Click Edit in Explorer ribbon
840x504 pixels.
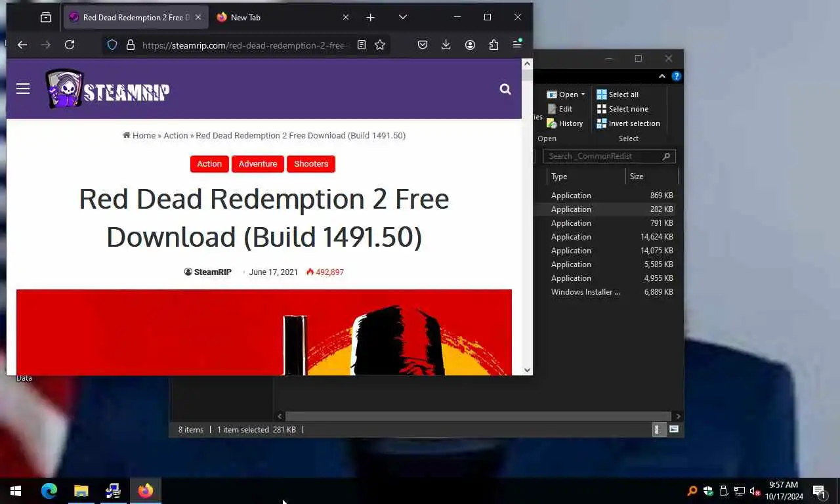560,109
